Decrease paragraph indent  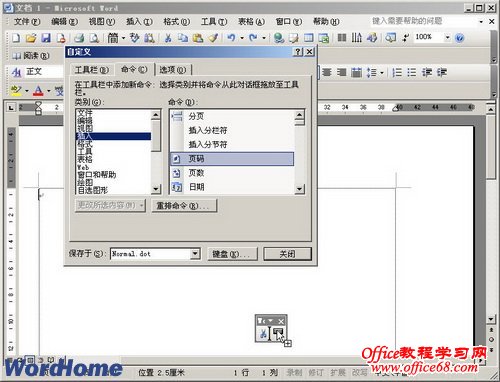pos(427,72)
